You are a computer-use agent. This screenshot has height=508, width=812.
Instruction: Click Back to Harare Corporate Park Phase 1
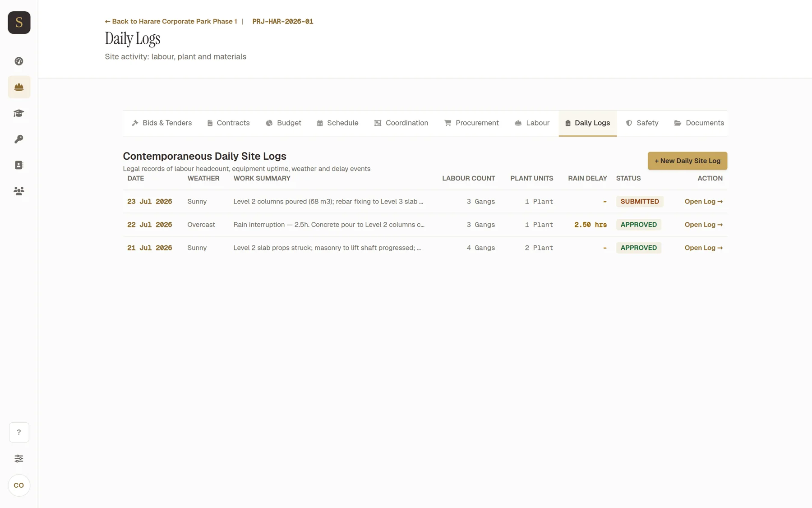point(171,22)
